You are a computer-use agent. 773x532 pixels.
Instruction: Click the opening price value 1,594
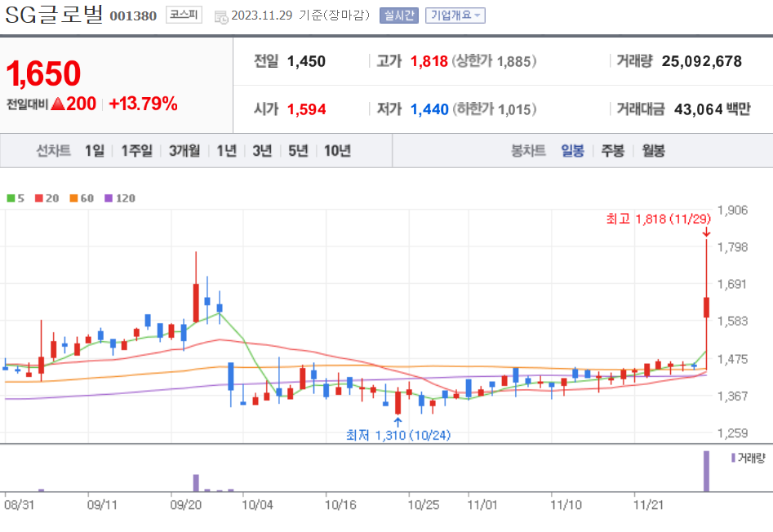click(306, 109)
